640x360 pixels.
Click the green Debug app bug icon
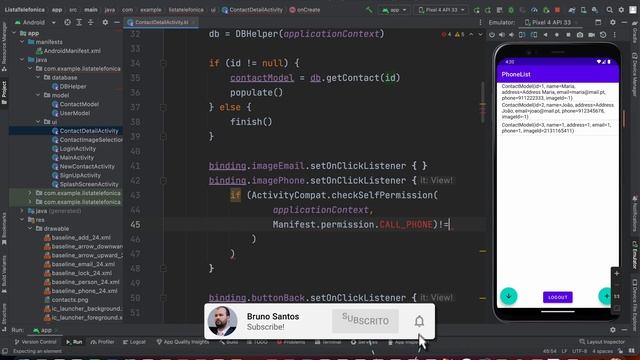point(511,10)
